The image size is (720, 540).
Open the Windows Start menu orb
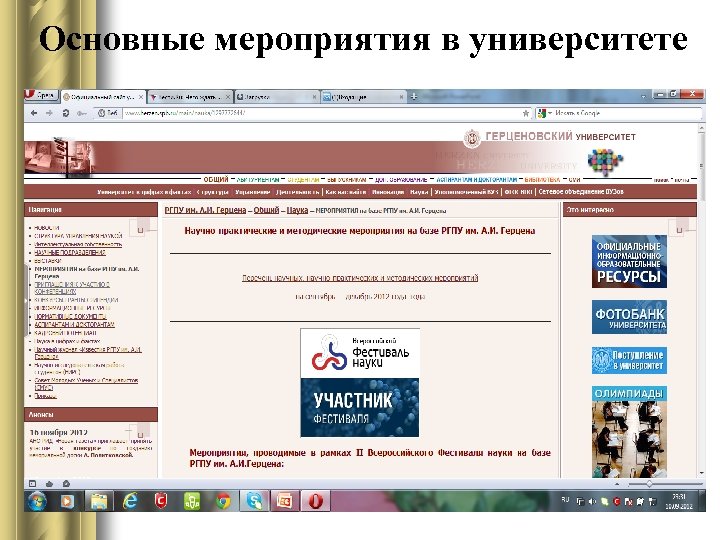(37, 501)
